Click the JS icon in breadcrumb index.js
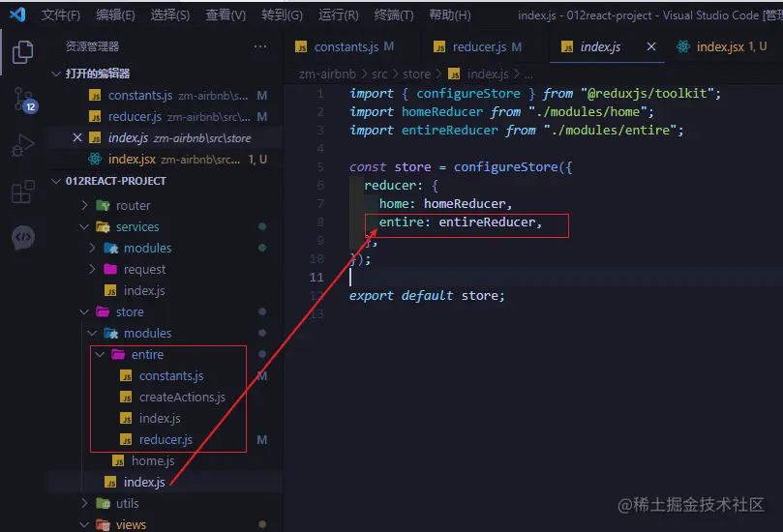Viewport: 783px width, 532px height. pos(454,74)
